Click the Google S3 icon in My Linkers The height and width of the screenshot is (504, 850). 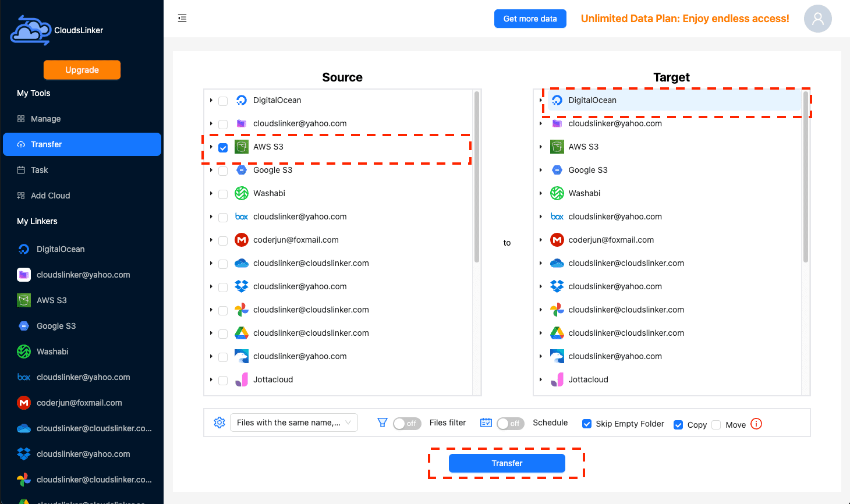click(x=24, y=326)
